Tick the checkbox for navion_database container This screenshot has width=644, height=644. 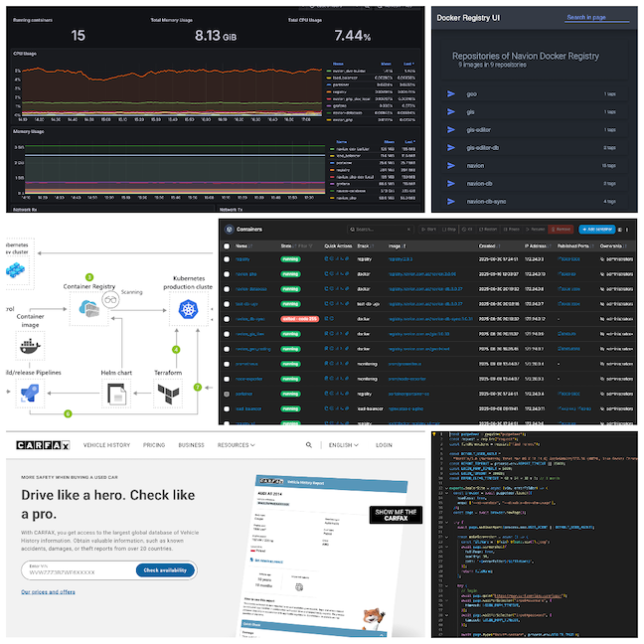(227, 289)
